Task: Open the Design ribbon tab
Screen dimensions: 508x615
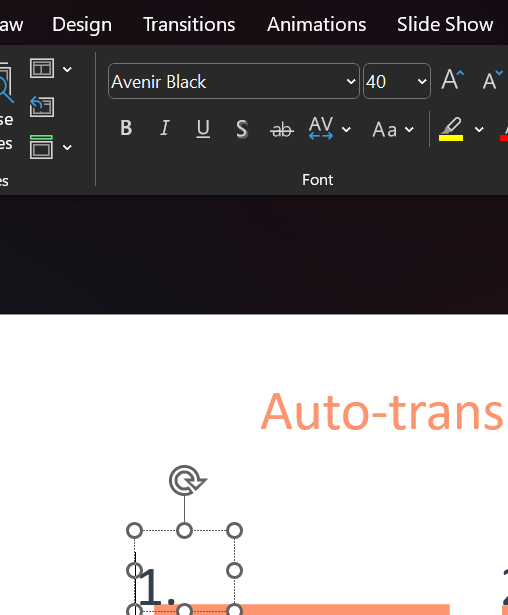Action: [82, 24]
